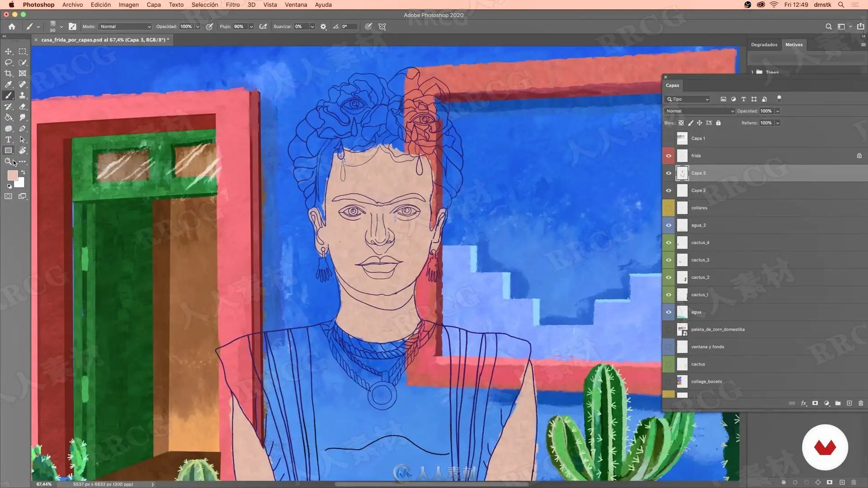The image size is (868, 488).
Task: Select the Zoom tool
Action: pyautogui.click(x=8, y=161)
